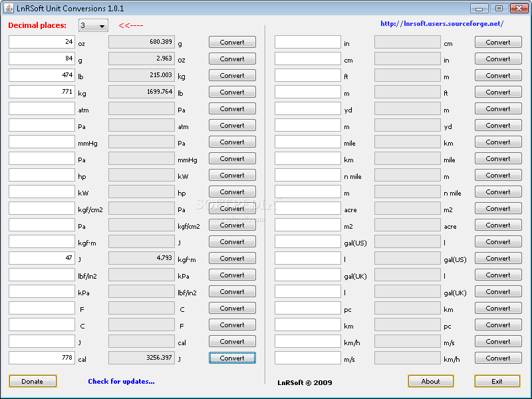This screenshot has height=399, width=532.
Task: Open the lnrsoft sourceforge link
Action: pos(442,24)
